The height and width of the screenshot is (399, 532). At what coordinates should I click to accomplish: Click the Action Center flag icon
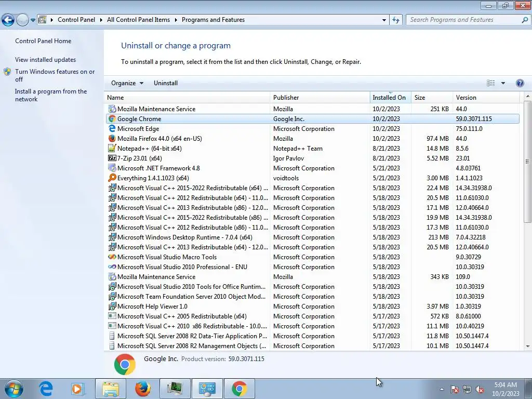(x=454, y=390)
